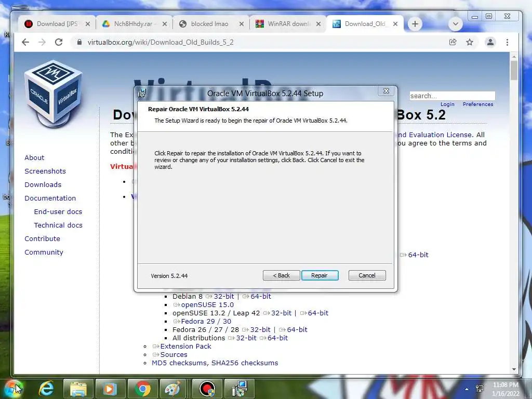
Task: Open the SHA256 checksums link
Action: point(245,363)
